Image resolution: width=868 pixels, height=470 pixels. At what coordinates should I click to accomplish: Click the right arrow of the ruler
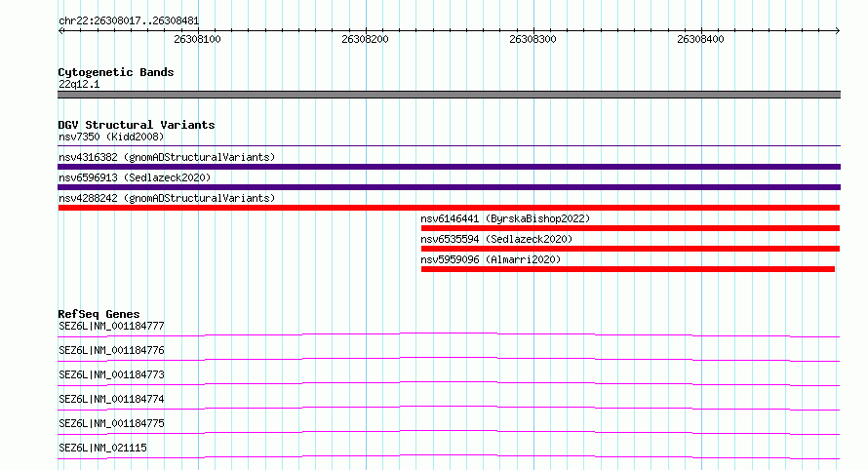[x=837, y=31]
